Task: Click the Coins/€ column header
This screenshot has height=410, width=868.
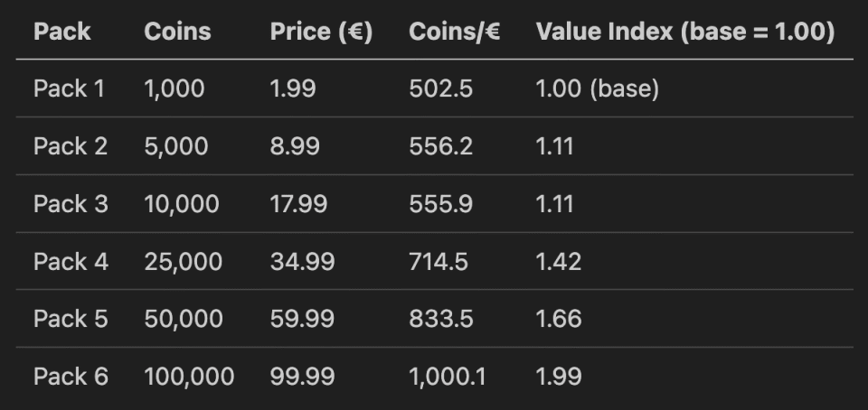Action: (x=455, y=32)
